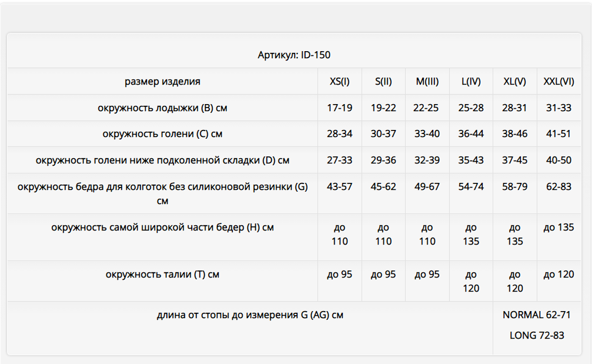Click the 'длина от стопы до измерения G' label

tap(250, 315)
